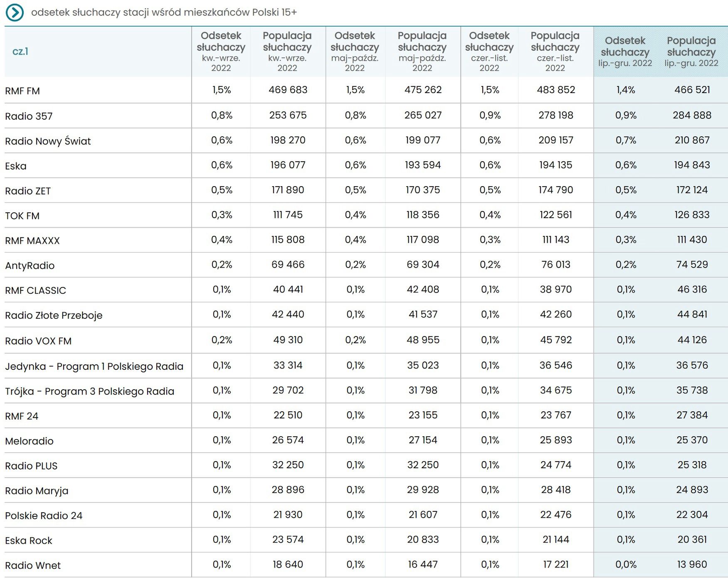Click the cz.1 header label
This screenshot has height=580, width=728.
(20, 52)
